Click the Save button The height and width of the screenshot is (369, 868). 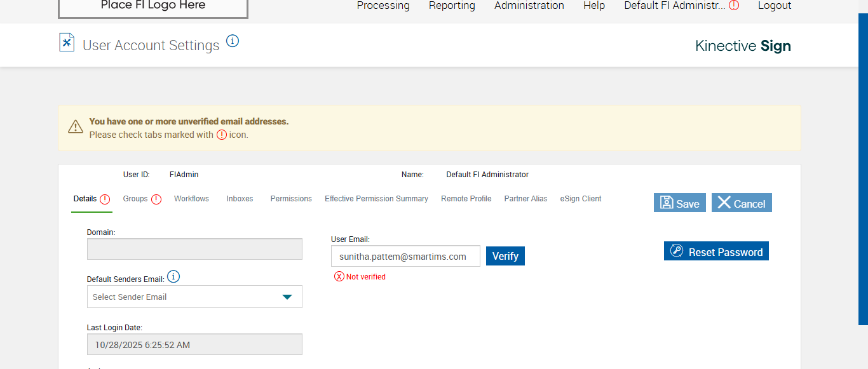680,203
